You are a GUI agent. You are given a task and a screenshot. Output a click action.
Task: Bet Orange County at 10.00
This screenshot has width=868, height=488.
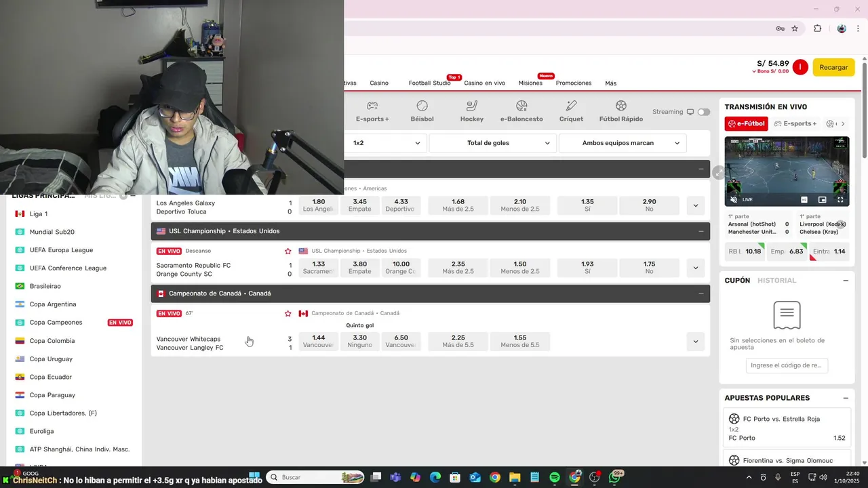[401, 268]
